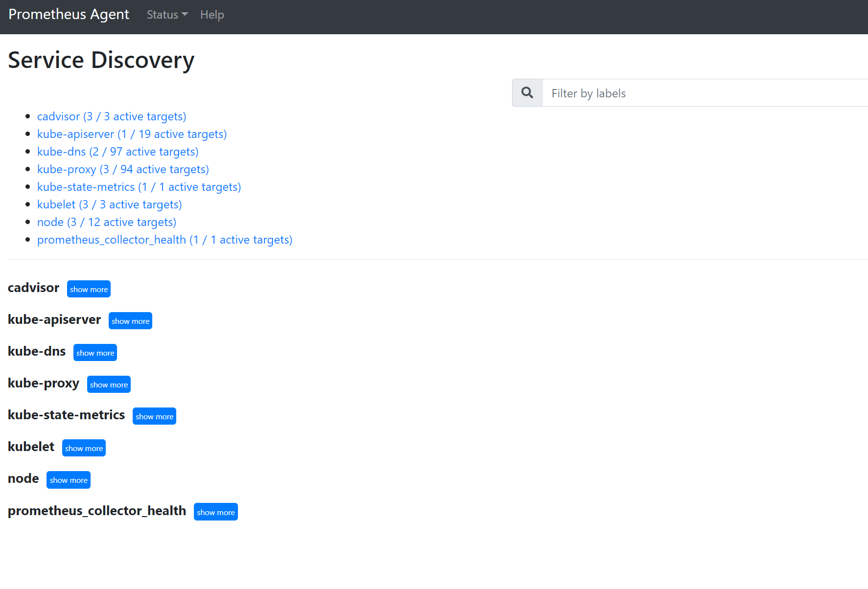Show more for kubelet section
This screenshot has height=589, width=868.
84,448
